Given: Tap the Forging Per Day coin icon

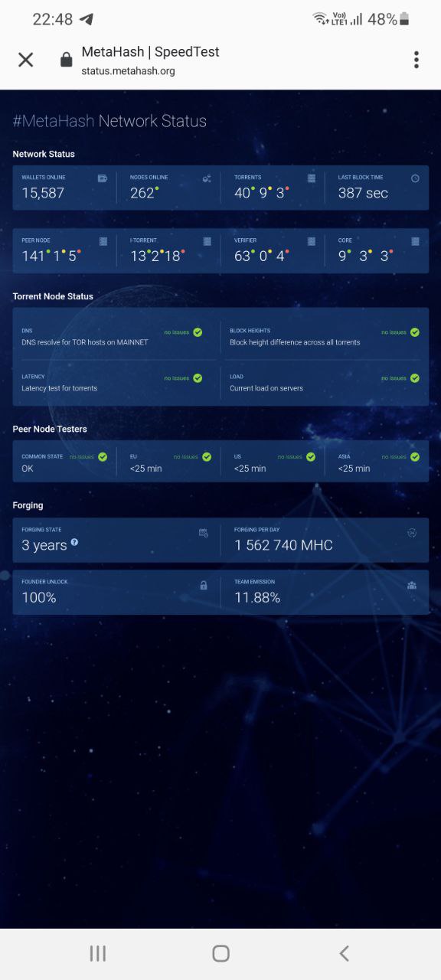Looking at the screenshot, I should pyautogui.click(x=412, y=533).
